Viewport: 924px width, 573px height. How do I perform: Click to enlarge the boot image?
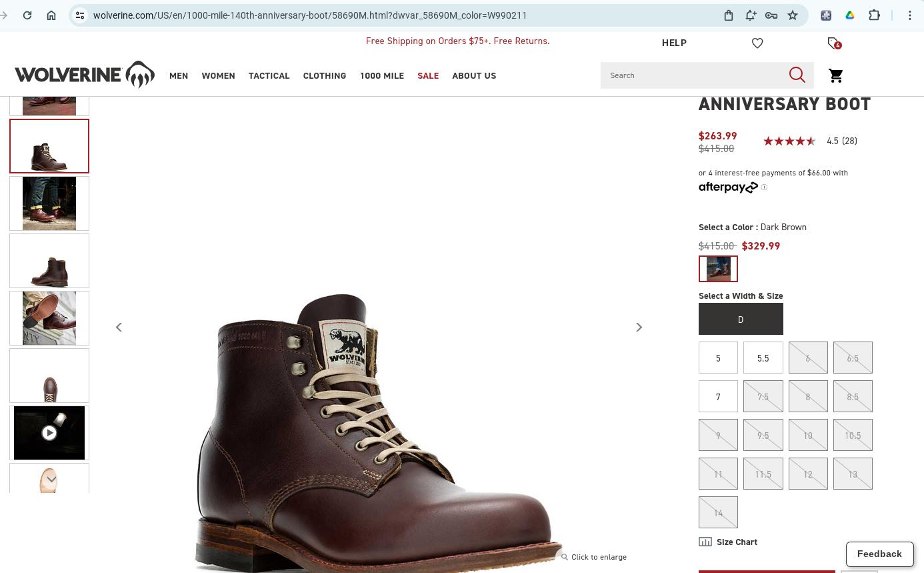594,557
